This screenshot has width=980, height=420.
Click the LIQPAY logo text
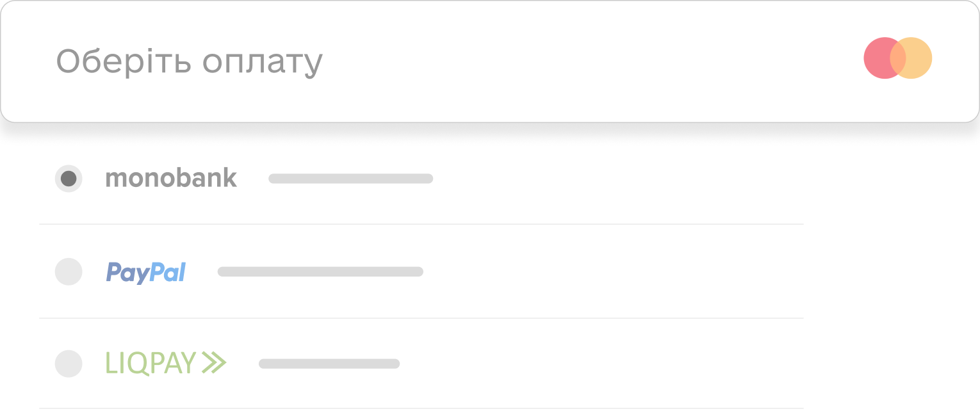coord(151,363)
